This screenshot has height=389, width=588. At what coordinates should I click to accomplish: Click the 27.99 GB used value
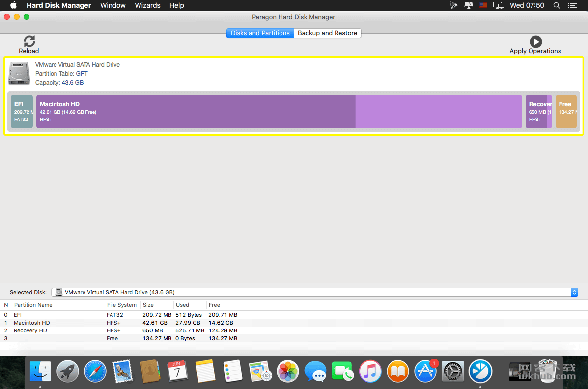[x=188, y=323]
